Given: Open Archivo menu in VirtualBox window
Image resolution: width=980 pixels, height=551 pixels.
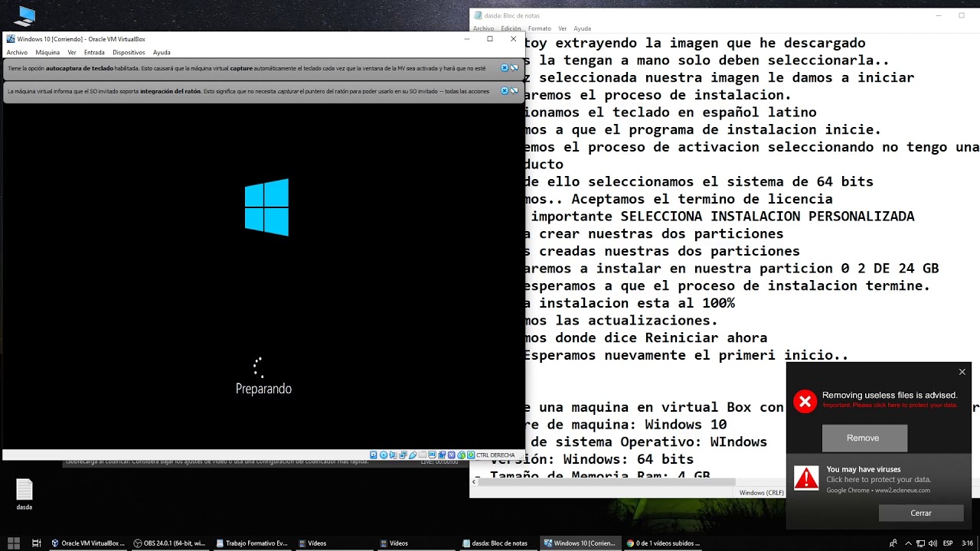Looking at the screenshot, I should (17, 53).
